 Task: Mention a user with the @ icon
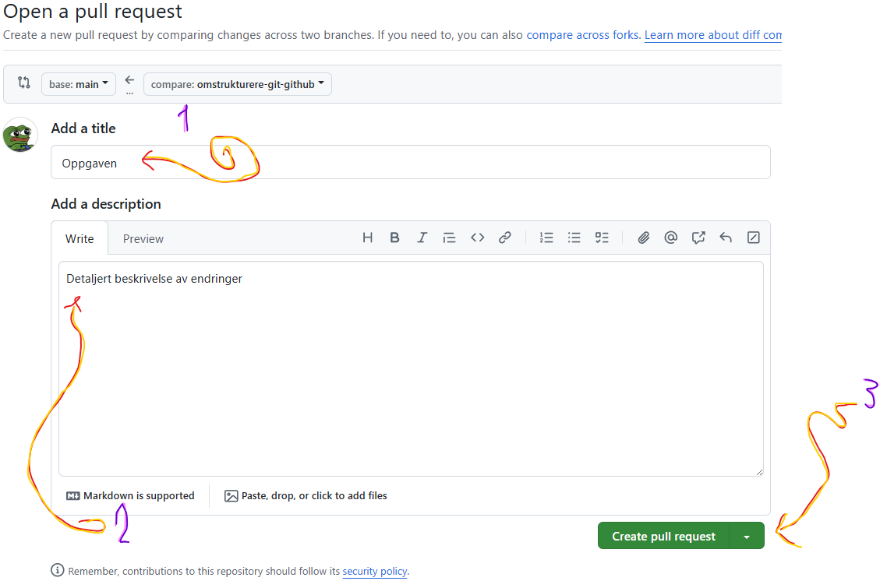[670, 238]
